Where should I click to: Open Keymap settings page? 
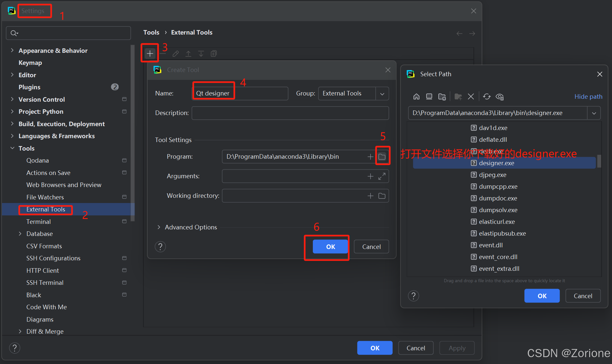point(30,63)
